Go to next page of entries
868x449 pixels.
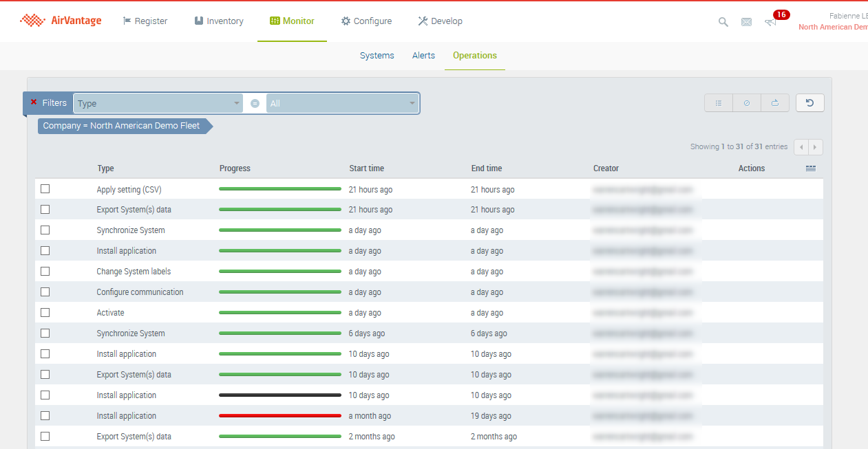coord(816,147)
